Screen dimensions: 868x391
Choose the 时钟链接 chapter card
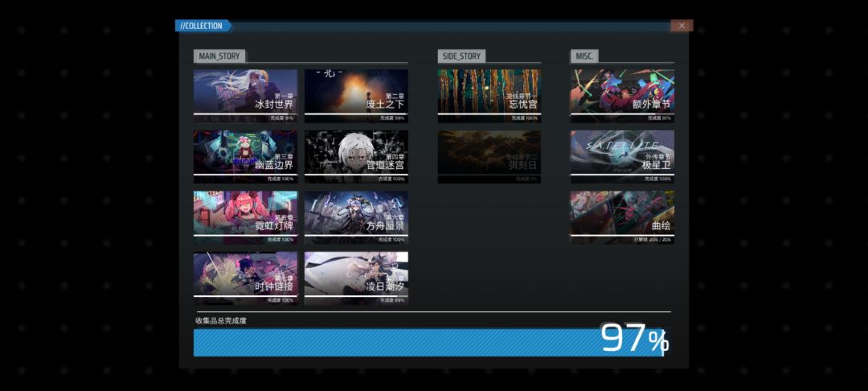[245, 278]
